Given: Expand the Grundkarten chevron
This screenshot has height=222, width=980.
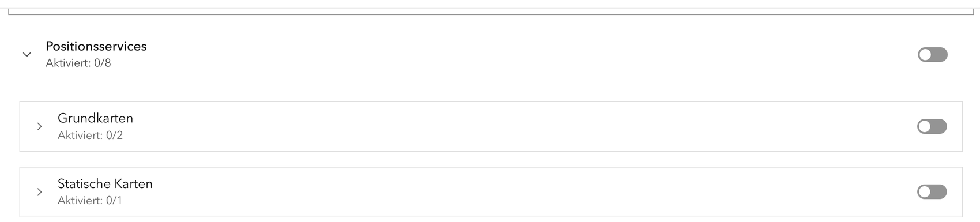Looking at the screenshot, I should point(39,126).
